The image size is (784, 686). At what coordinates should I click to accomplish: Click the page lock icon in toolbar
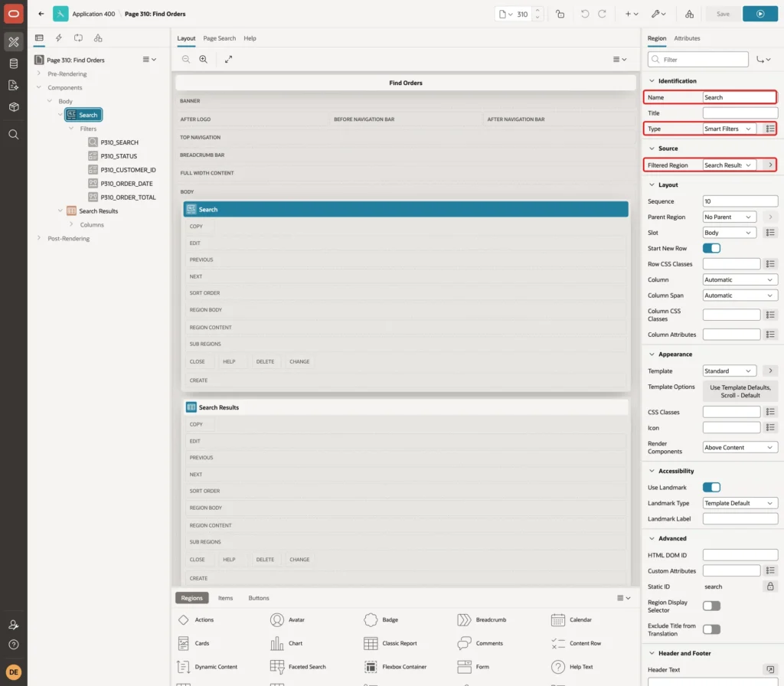pos(560,14)
